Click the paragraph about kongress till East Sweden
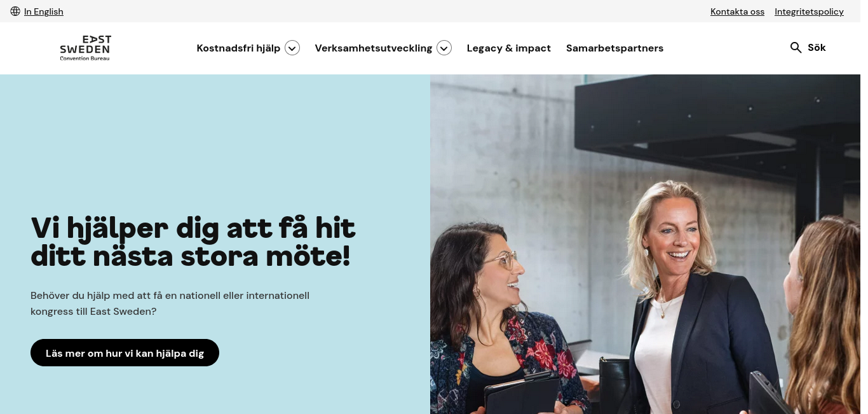Screen dimensions: 868x414 [170, 303]
